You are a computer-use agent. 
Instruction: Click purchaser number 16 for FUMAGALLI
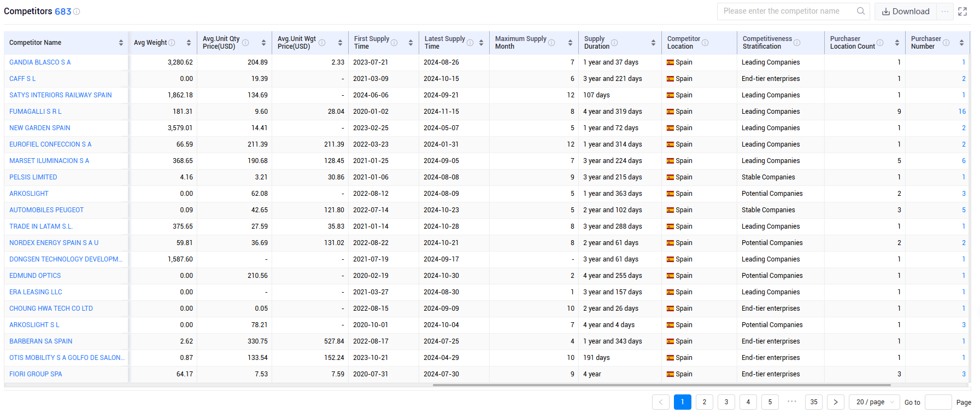tap(962, 112)
